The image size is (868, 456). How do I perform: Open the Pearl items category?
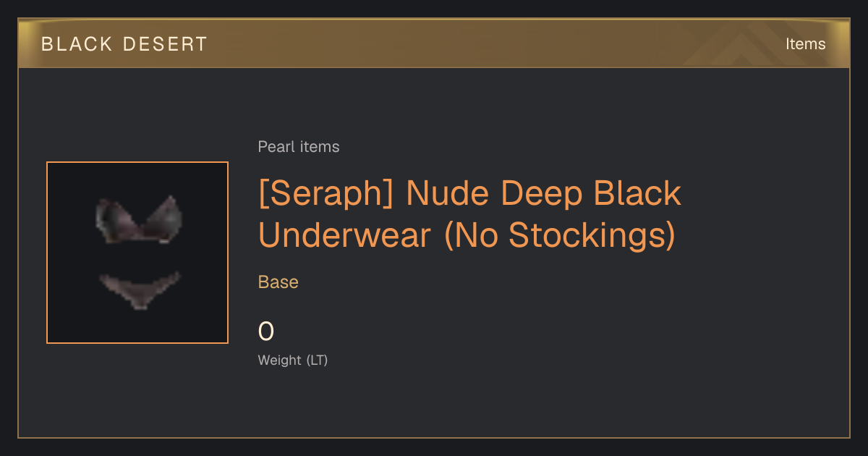click(299, 147)
